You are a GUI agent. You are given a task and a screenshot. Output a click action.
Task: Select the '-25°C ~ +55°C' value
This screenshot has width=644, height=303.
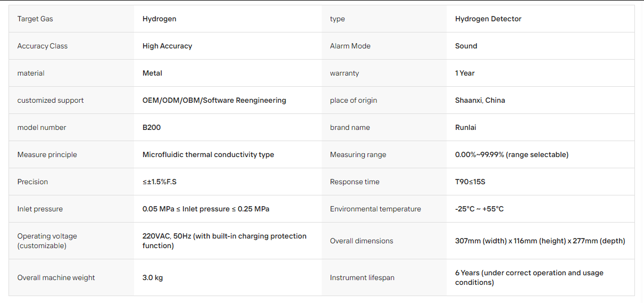(480, 209)
